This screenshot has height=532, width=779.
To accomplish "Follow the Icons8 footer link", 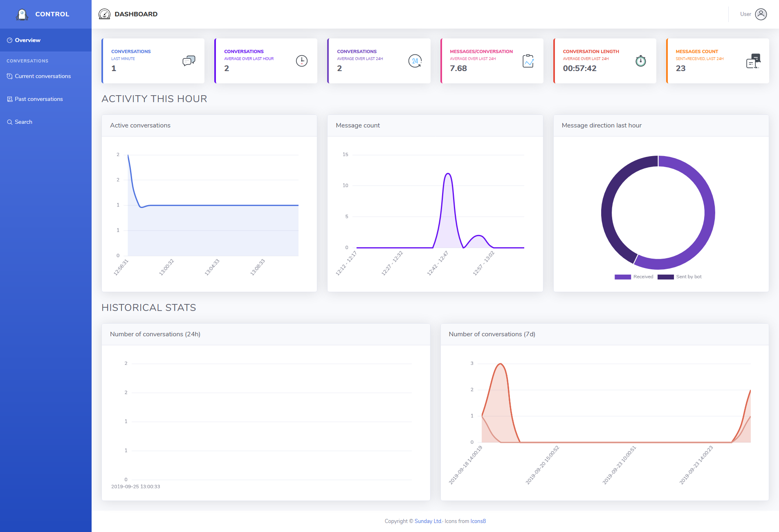I will pyautogui.click(x=478, y=521).
